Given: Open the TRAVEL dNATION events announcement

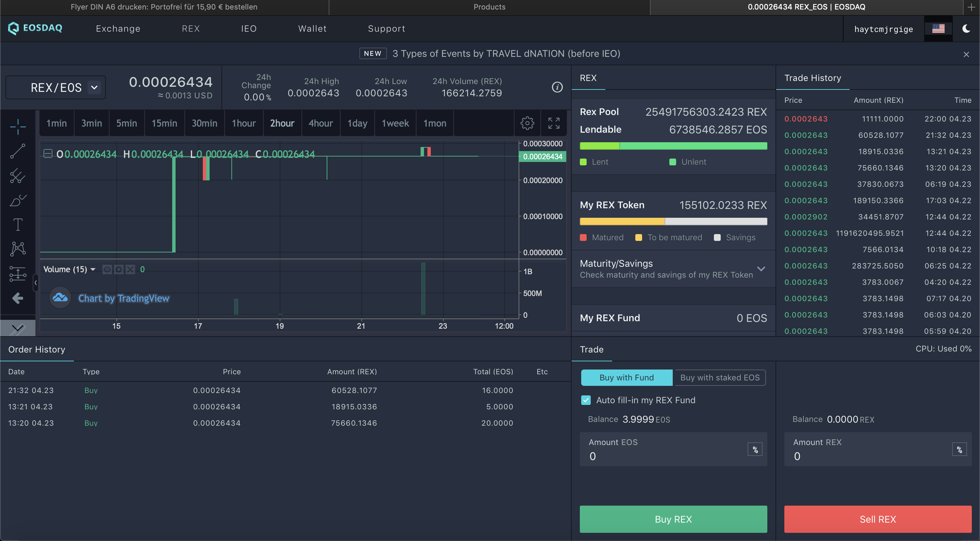Looking at the screenshot, I should tap(506, 53).
